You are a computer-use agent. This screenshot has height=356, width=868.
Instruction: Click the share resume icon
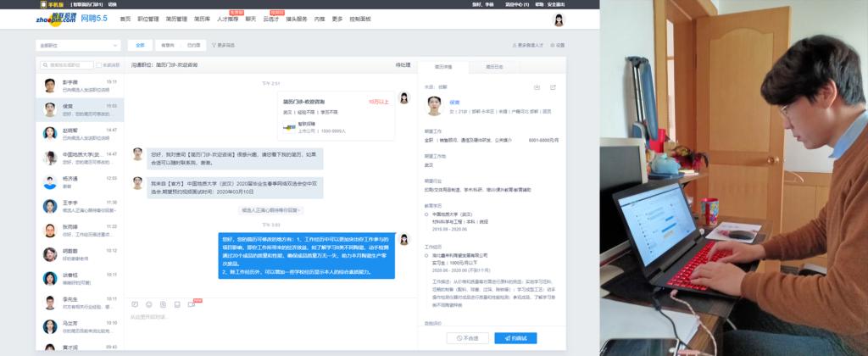pyautogui.click(x=553, y=87)
